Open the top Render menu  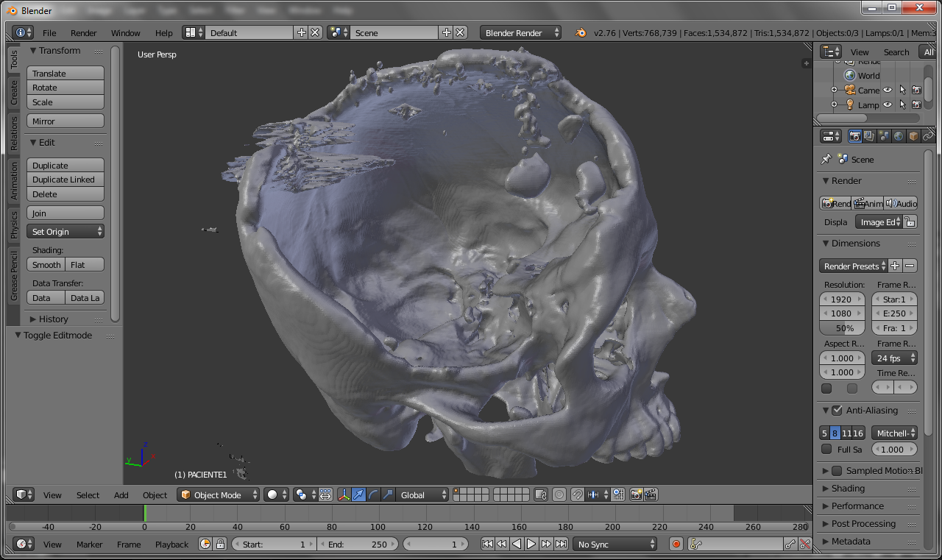click(84, 33)
